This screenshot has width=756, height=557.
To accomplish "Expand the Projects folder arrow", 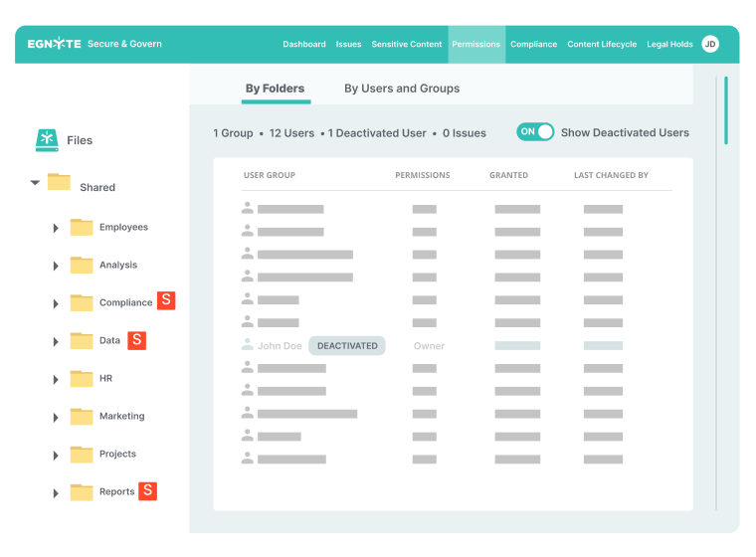I will (56, 455).
